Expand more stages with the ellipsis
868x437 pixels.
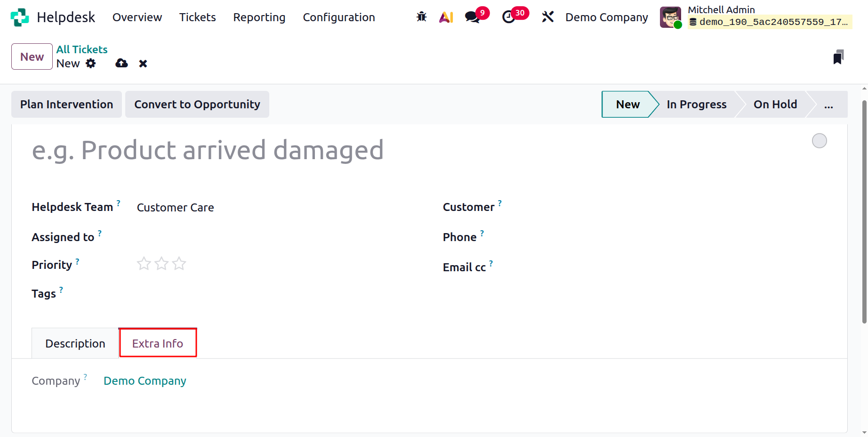(828, 105)
